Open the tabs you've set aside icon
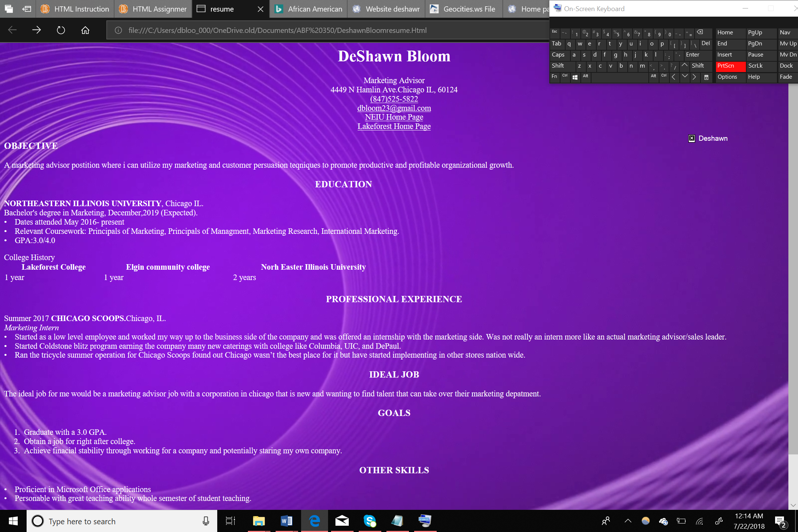This screenshot has height=532, width=798. pos(9,9)
